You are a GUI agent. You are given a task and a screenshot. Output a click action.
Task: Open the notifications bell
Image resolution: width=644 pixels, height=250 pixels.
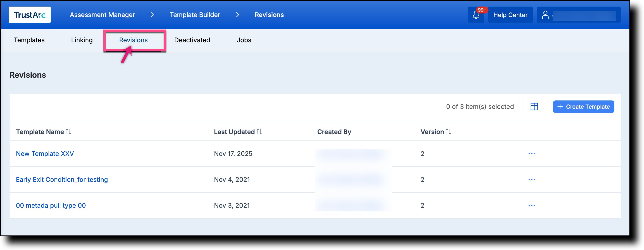476,15
